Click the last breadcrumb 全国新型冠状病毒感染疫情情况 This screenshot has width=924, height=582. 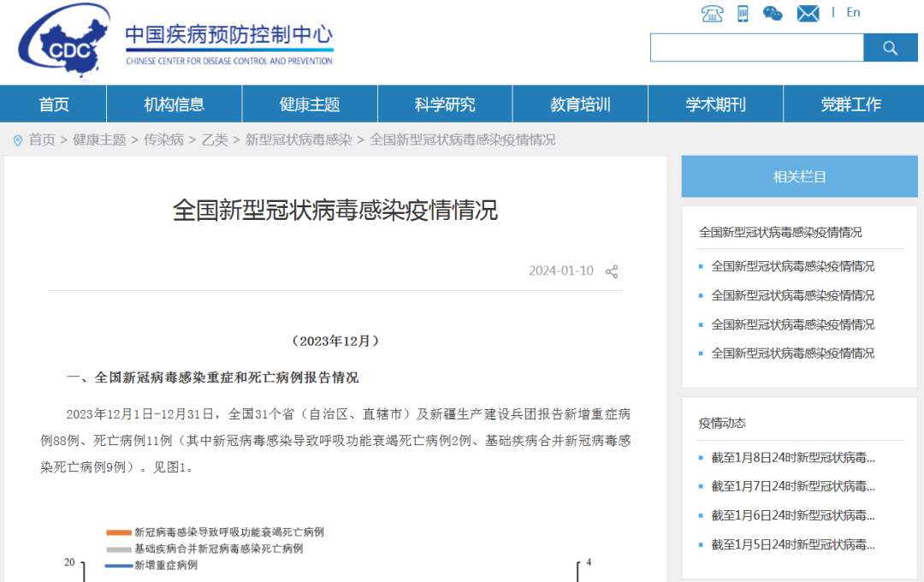tap(463, 140)
